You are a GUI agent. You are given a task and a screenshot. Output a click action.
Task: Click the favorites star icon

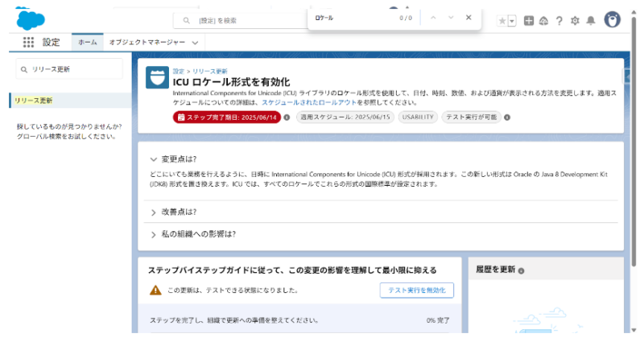[x=502, y=21]
